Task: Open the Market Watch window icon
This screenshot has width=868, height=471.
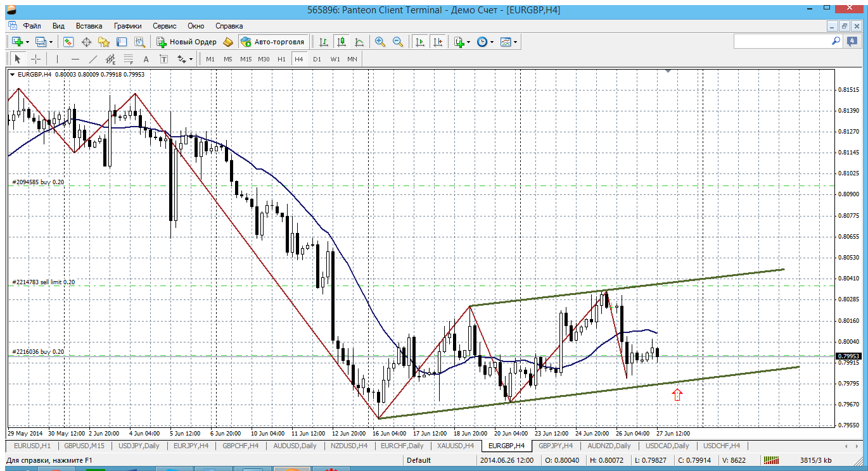Action: [68, 42]
